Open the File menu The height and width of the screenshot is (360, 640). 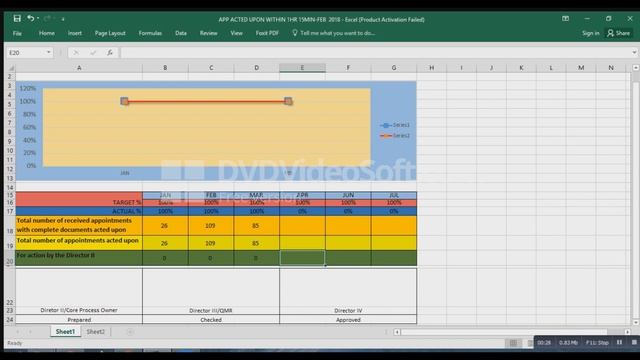17,33
